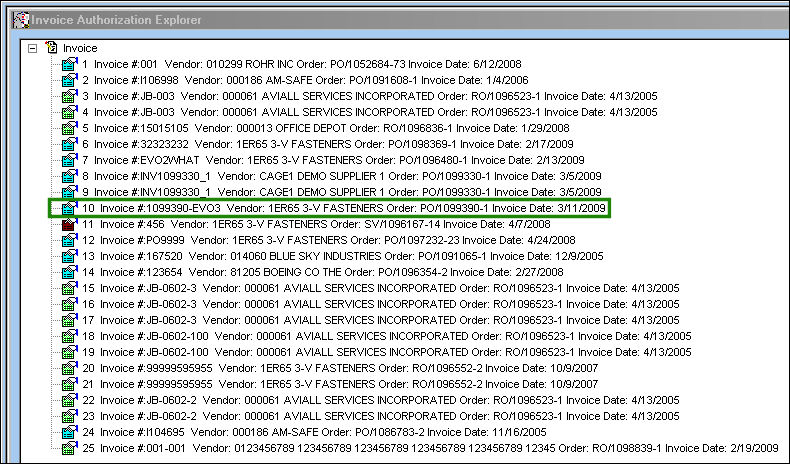Select row 1 ROHR INC invoice text
The image size is (790, 464).
click(x=302, y=64)
